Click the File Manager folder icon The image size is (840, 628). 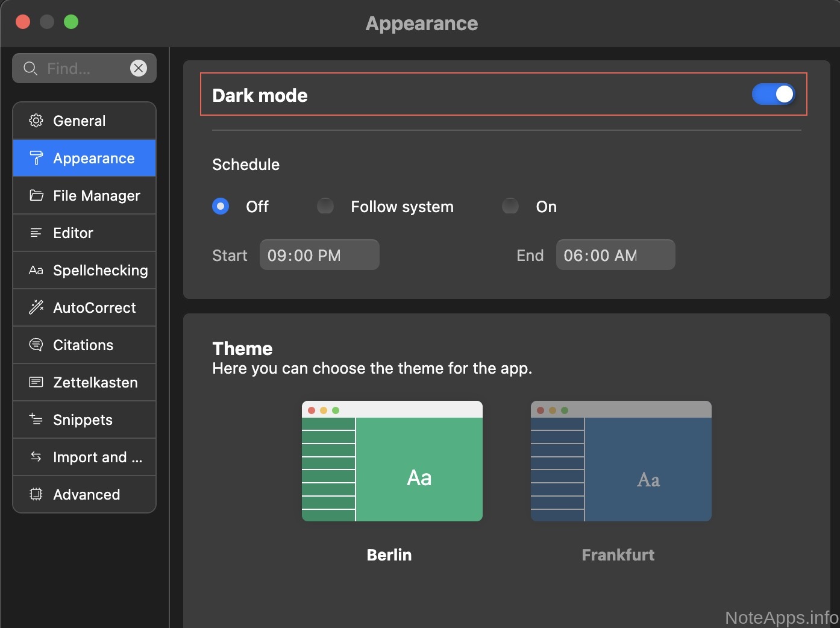pyautogui.click(x=36, y=195)
